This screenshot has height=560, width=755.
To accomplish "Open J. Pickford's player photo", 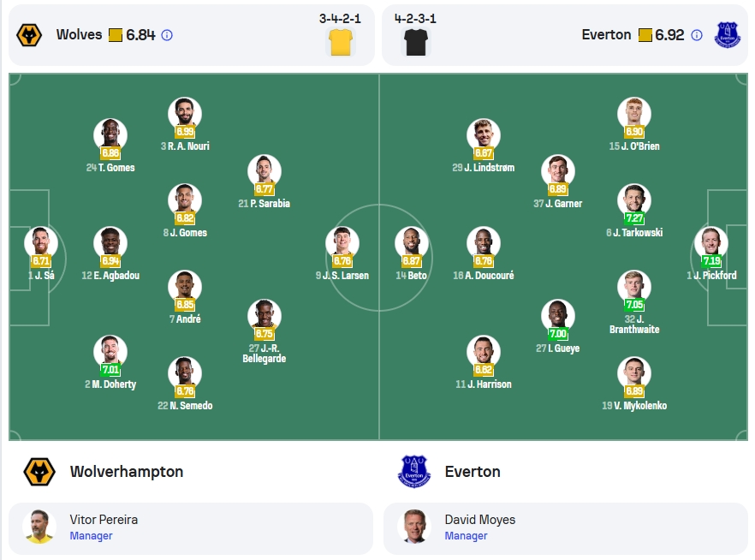I will [711, 242].
